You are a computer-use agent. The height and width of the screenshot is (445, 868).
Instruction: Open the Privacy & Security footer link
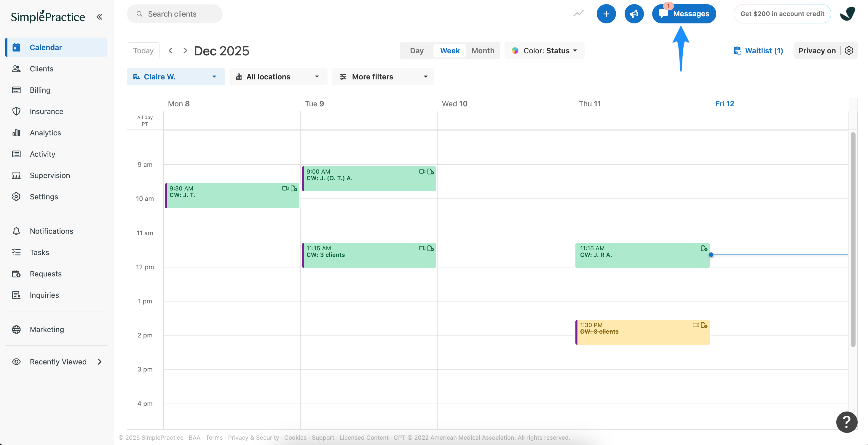click(253, 437)
